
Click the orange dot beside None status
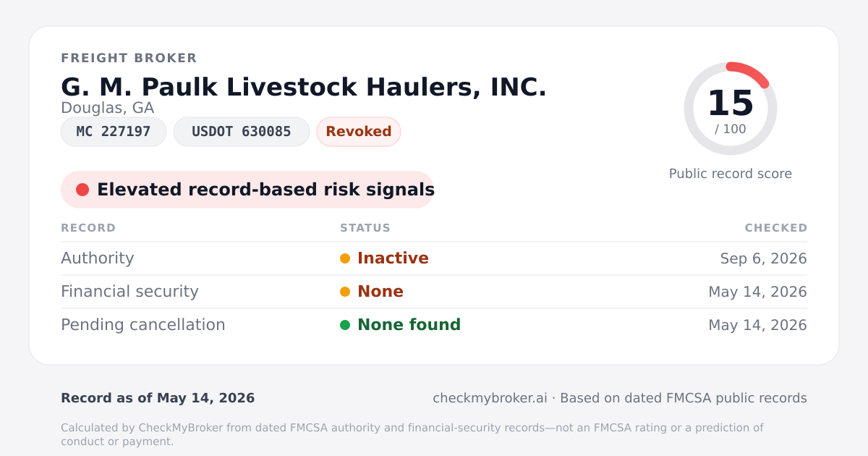345,292
